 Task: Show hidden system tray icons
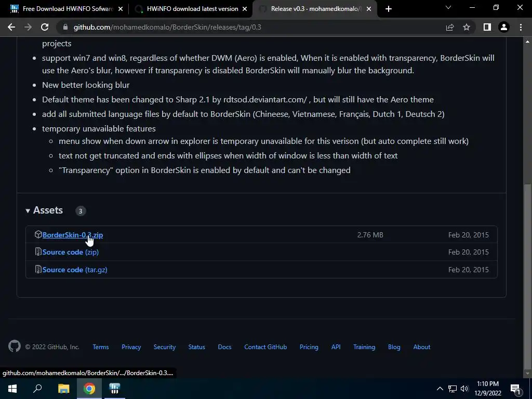440,389
